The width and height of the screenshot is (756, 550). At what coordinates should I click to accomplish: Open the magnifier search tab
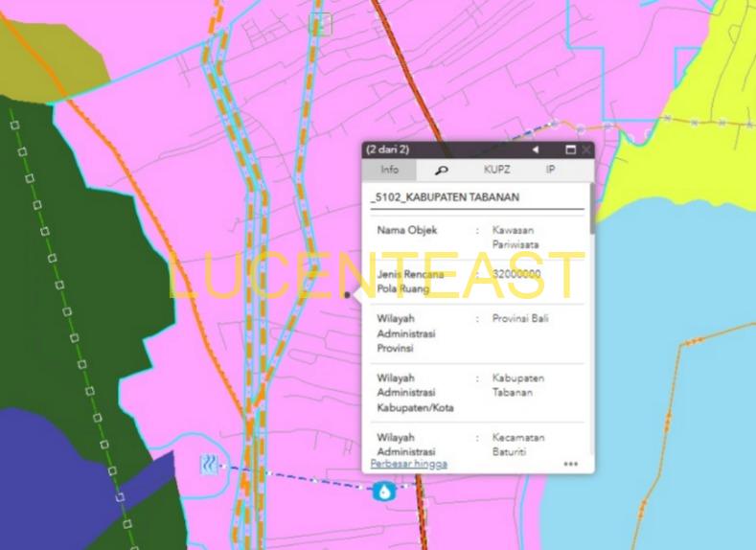tap(441, 170)
